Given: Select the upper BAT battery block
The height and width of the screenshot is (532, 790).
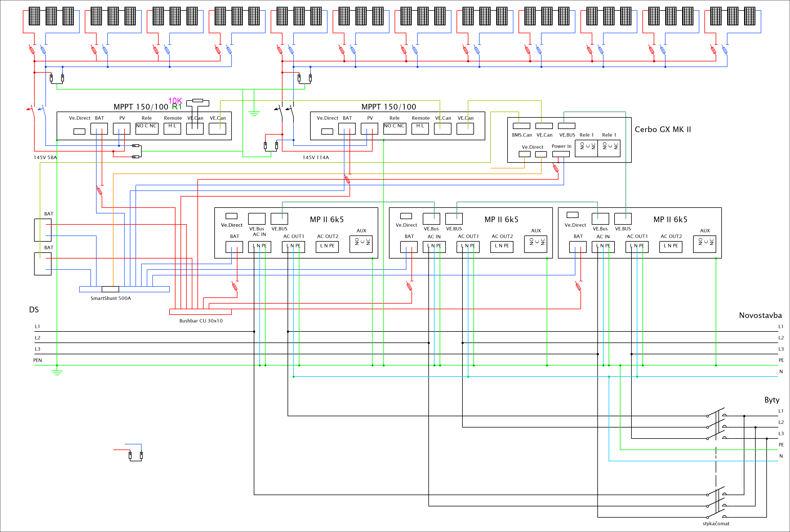Looking at the screenshot, I should pos(43,230).
